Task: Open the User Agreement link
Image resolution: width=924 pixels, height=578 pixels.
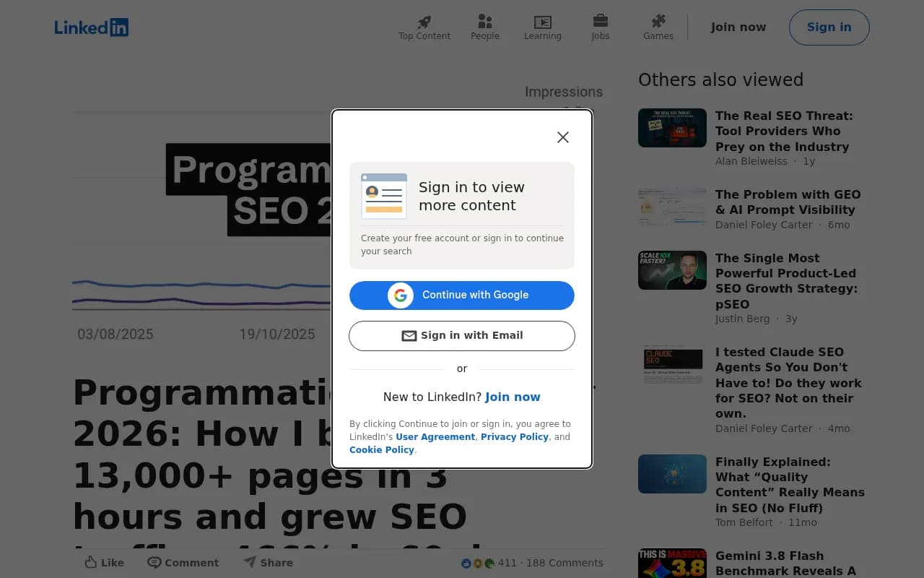Action: pyautogui.click(x=435, y=437)
